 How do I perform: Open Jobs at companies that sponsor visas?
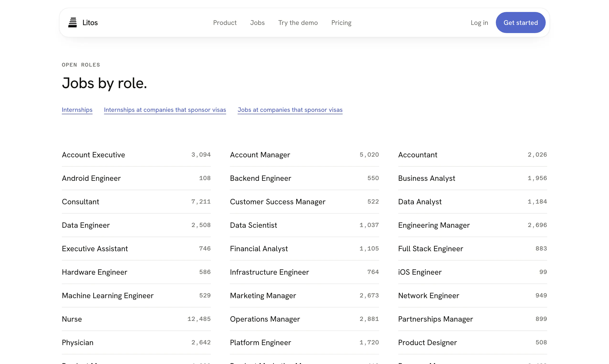click(x=290, y=110)
